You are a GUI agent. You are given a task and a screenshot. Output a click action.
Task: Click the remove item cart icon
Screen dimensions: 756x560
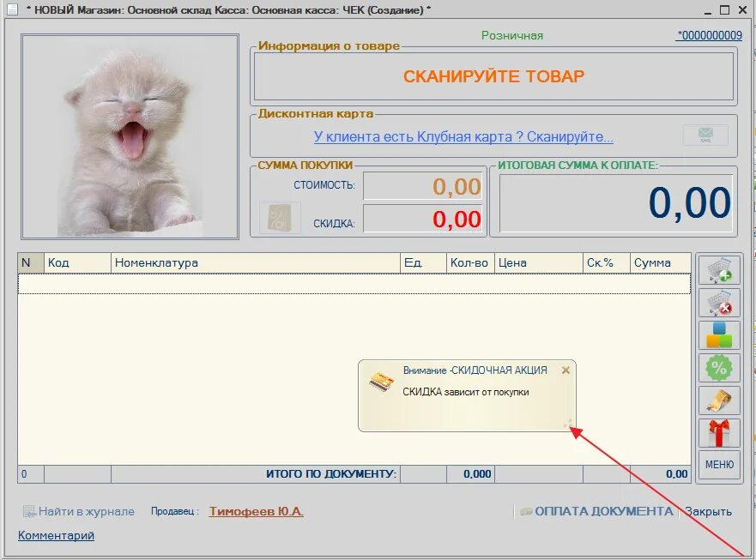click(719, 303)
